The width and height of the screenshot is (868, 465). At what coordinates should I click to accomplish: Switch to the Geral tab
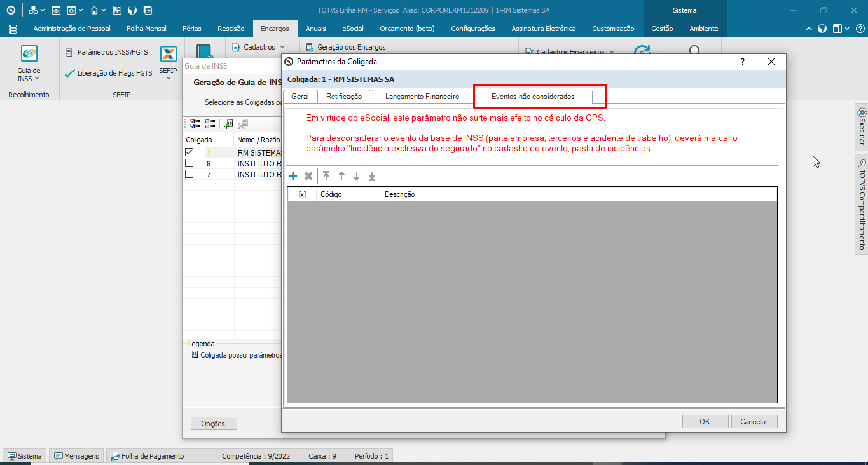300,97
